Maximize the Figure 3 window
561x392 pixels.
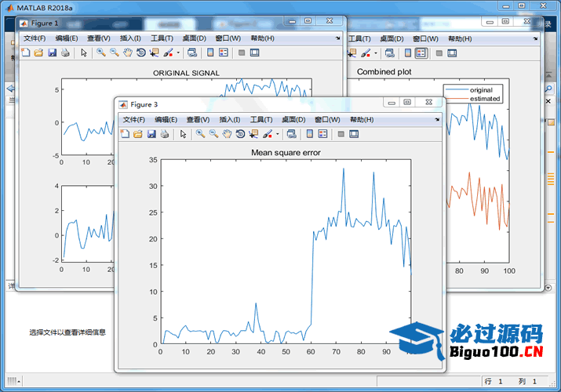(407, 102)
